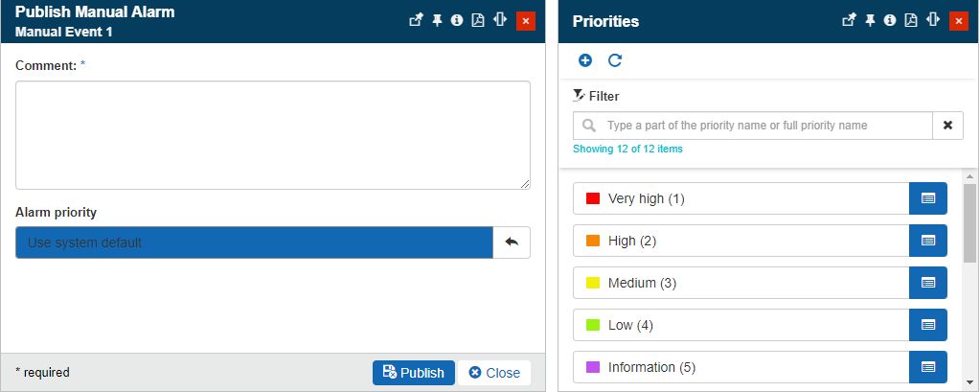Viewport: 980px width, 392px height.
Task: Collapse the Filter section
Action: (596, 96)
